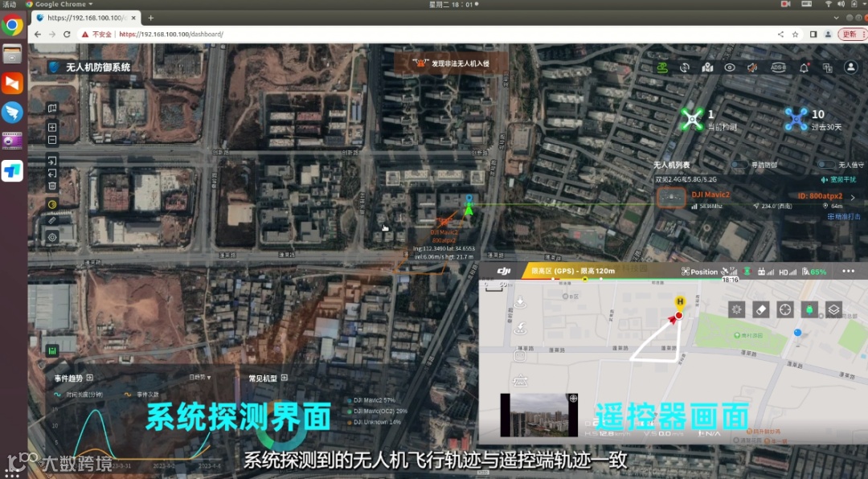
Task: Click the remote controller face icon
Action: [520, 356]
